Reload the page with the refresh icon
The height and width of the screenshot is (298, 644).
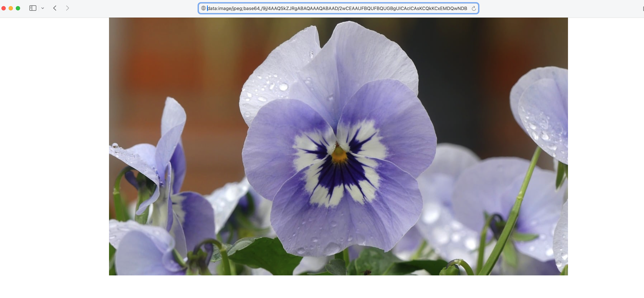(x=473, y=8)
